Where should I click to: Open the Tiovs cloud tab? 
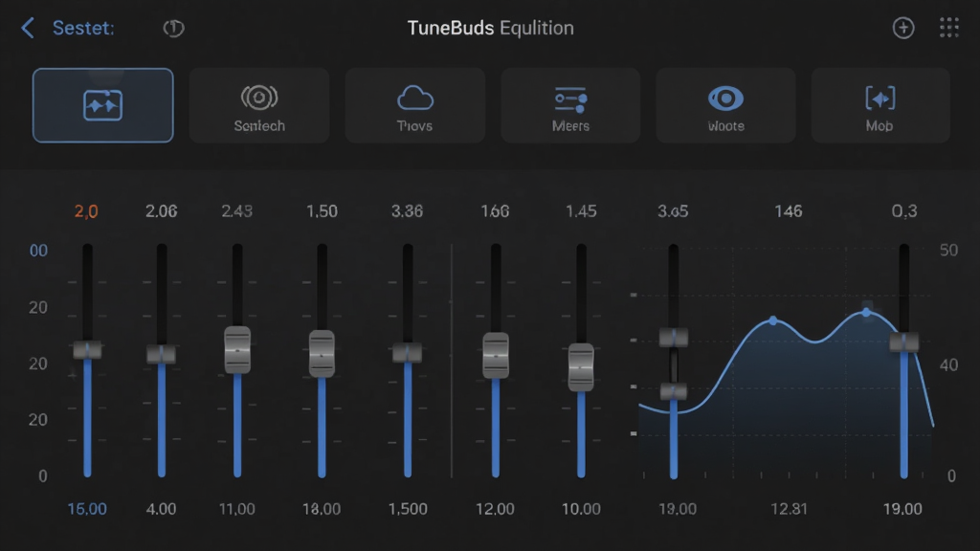pos(415,105)
